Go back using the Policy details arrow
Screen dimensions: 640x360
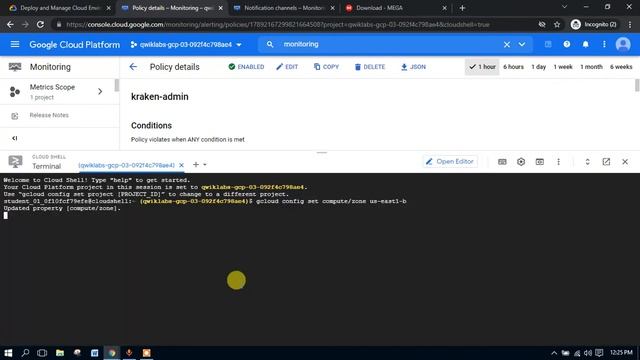133,67
